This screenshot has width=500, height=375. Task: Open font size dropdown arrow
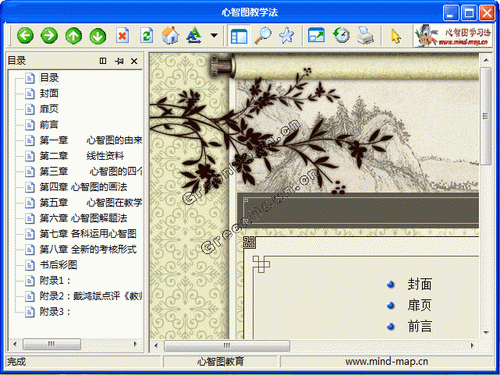click(214, 35)
